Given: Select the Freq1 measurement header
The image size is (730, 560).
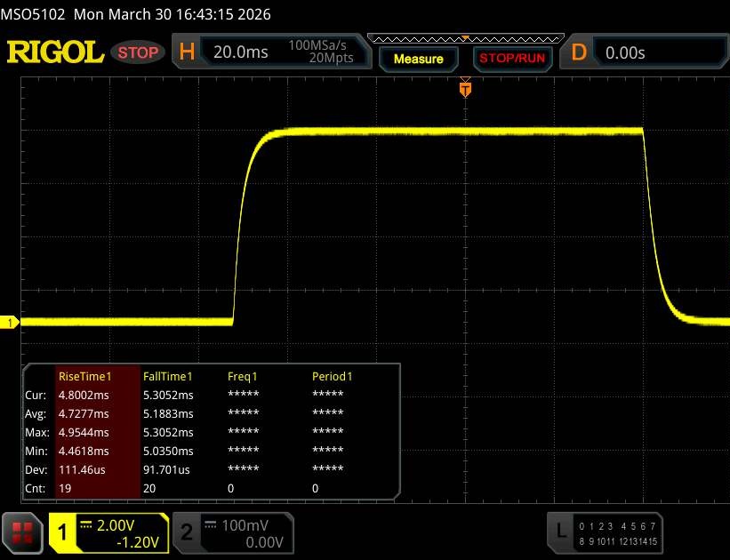Looking at the screenshot, I should click(x=243, y=376).
